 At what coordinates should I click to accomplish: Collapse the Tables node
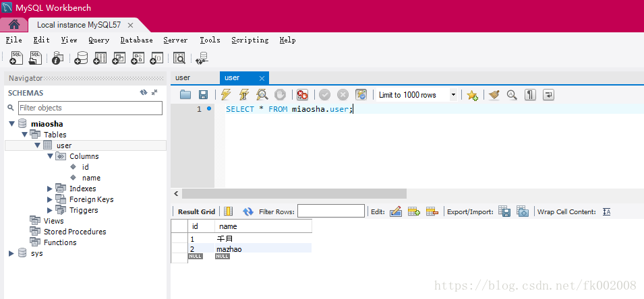tap(25, 135)
